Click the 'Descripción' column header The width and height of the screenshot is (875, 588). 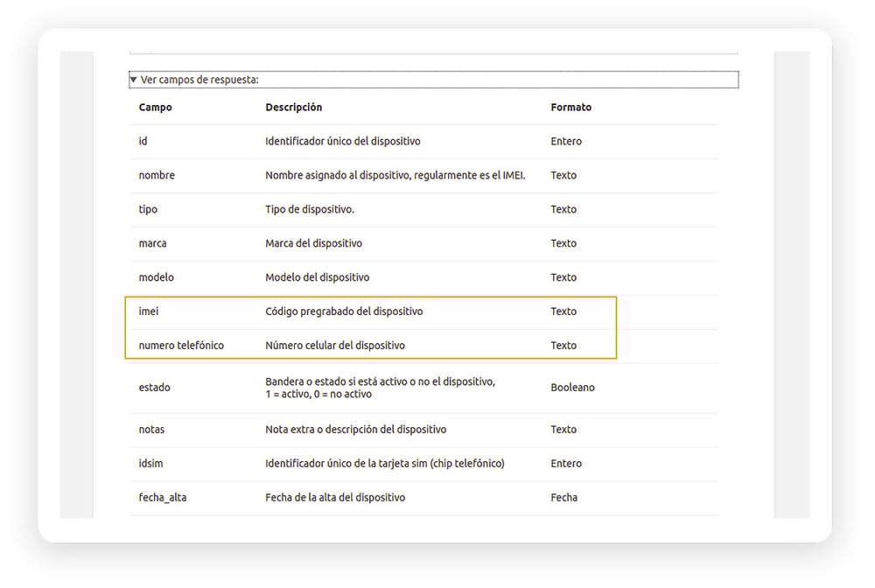(293, 107)
